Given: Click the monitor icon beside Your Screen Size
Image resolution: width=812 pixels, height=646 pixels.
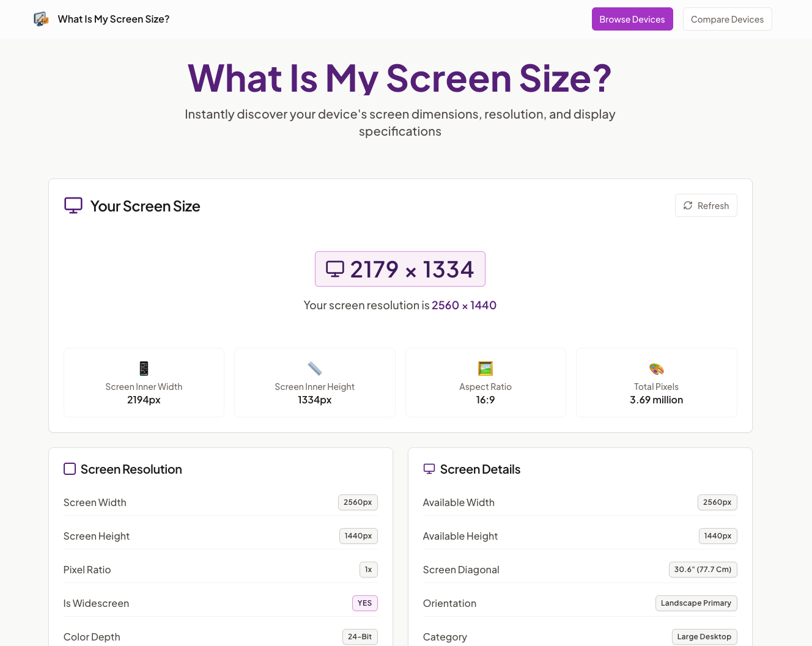Looking at the screenshot, I should point(73,205).
